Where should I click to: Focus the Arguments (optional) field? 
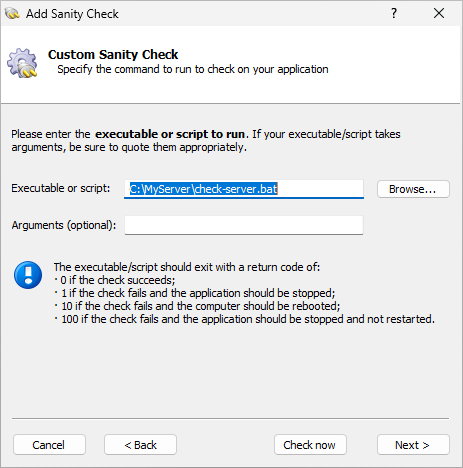244,225
